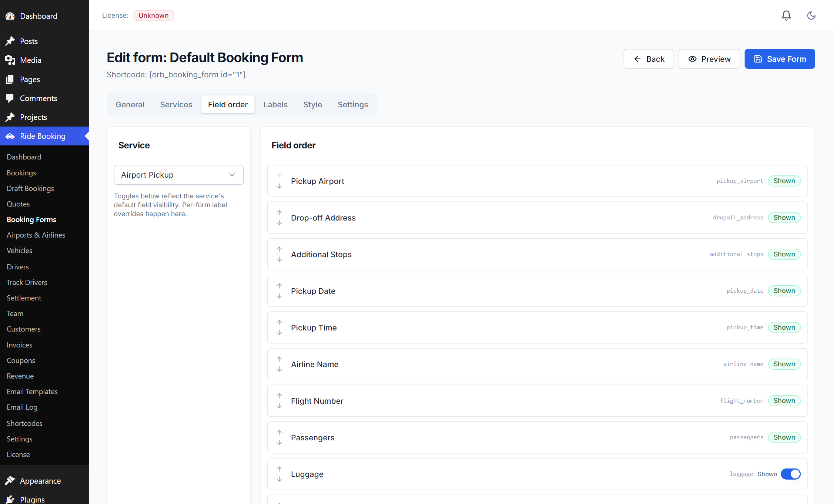Click the WordPress Dashboard gauge icon

point(10,16)
